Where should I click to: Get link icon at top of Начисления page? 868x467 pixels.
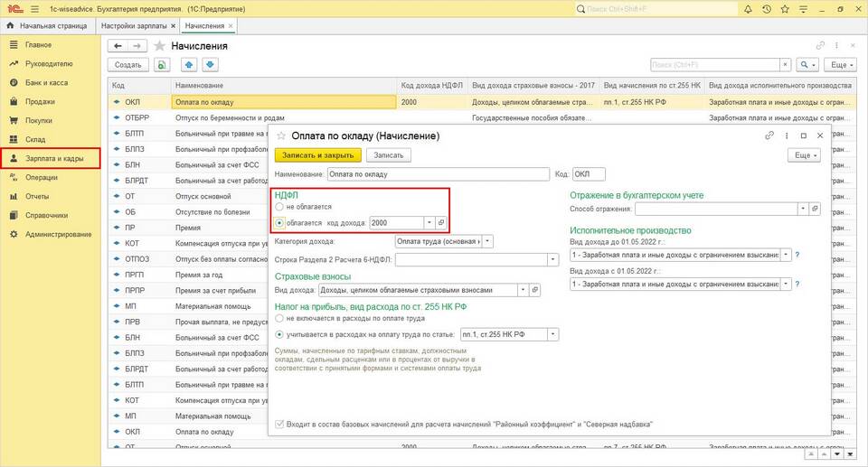(820, 45)
